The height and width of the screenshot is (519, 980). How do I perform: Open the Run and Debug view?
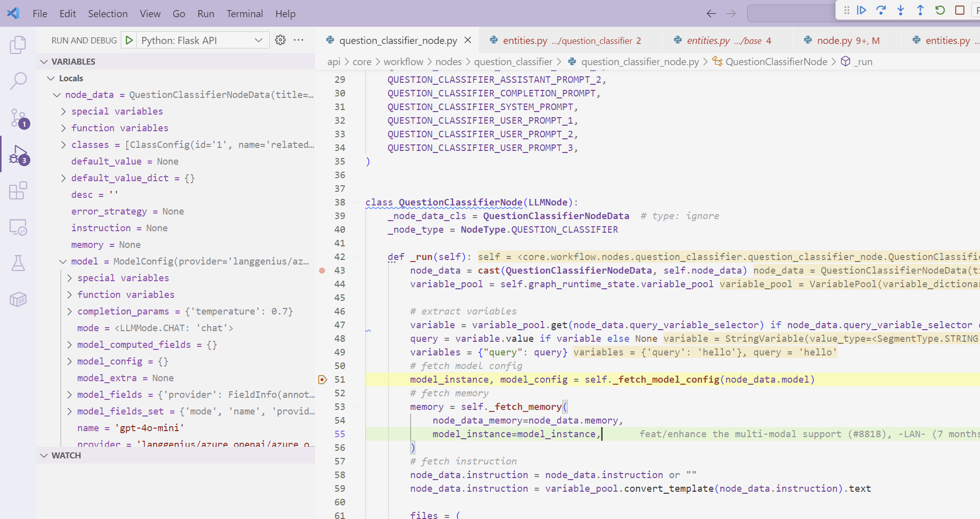(18, 155)
